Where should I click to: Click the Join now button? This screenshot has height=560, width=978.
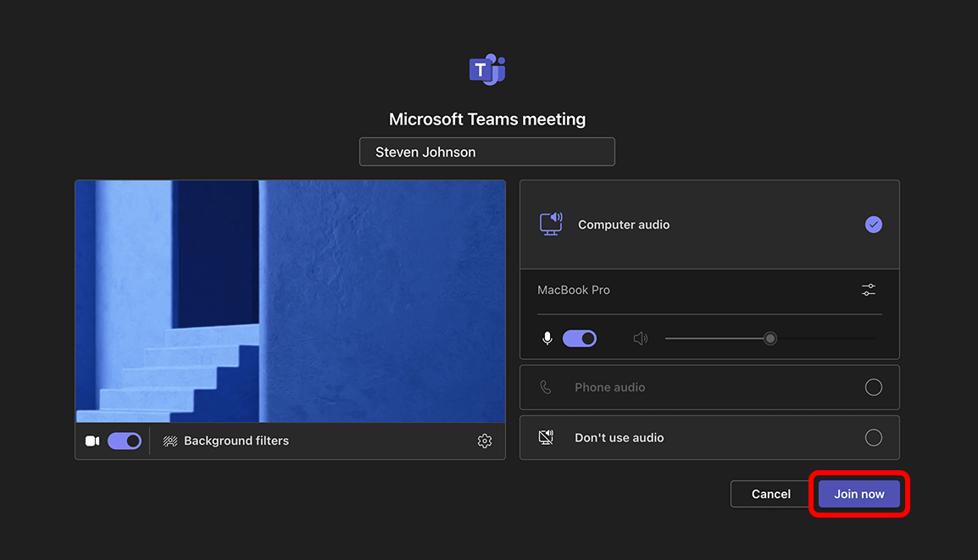click(859, 494)
